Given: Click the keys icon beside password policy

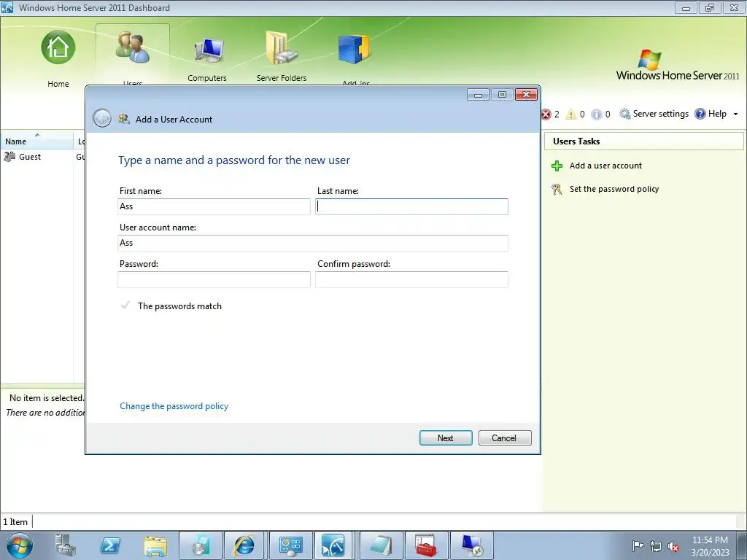Looking at the screenshot, I should [x=557, y=190].
